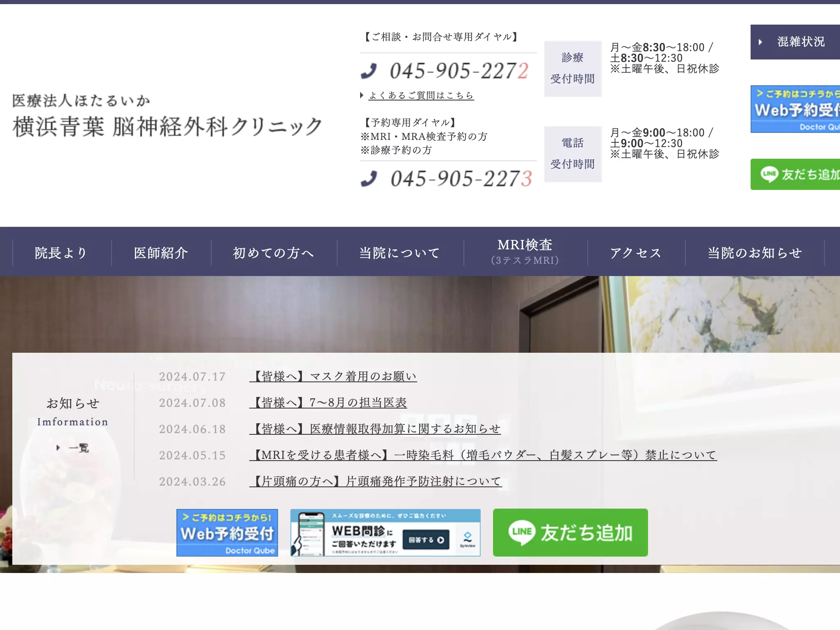The image size is (840, 630).
Task: Click date 2024.03.26 in news list
Action: point(192,482)
